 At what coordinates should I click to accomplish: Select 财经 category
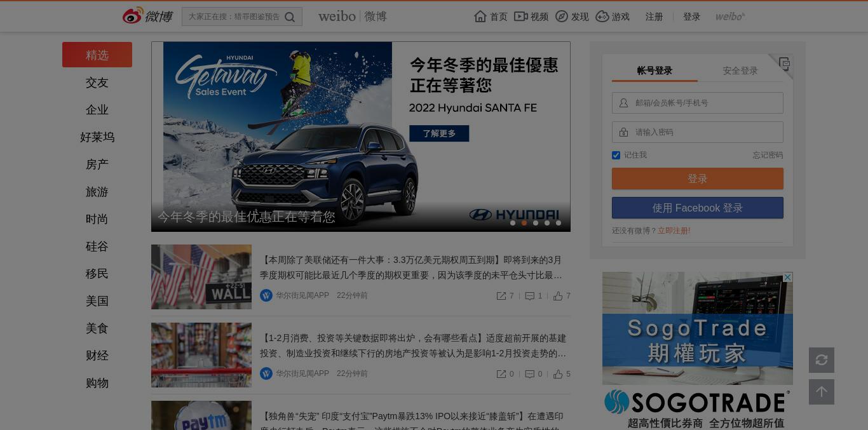97,356
